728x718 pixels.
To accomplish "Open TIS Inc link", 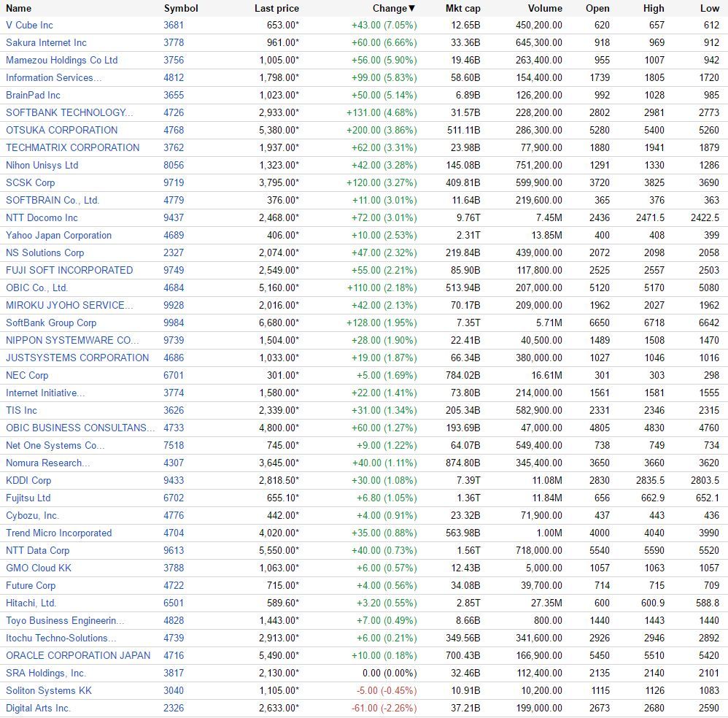I will (x=21, y=411).
